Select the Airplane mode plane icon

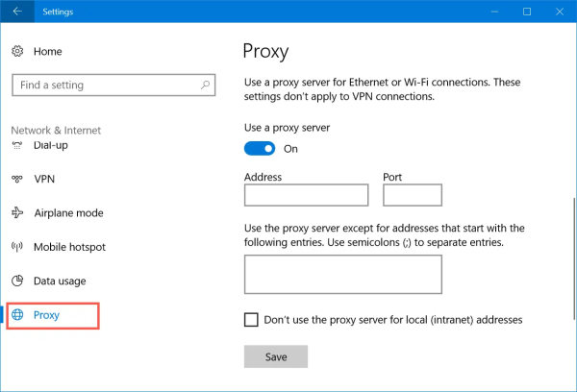coord(16,213)
